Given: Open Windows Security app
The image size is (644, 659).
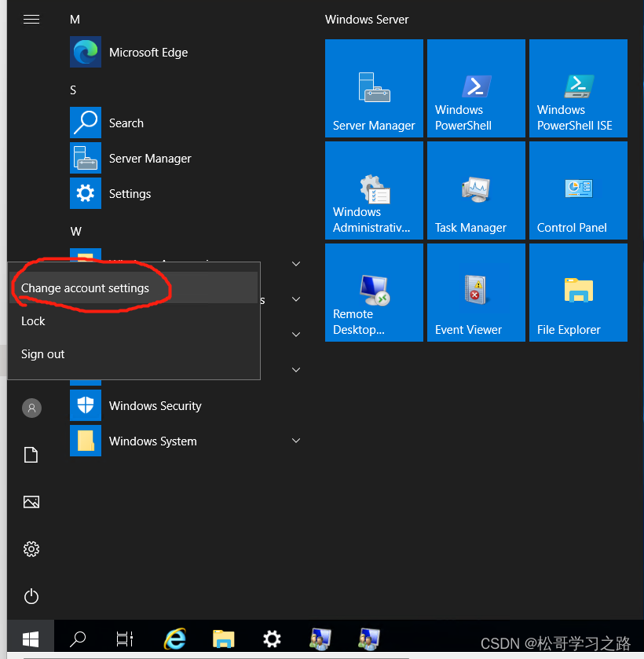Looking at the screenshot, I should tap(185, 405).
